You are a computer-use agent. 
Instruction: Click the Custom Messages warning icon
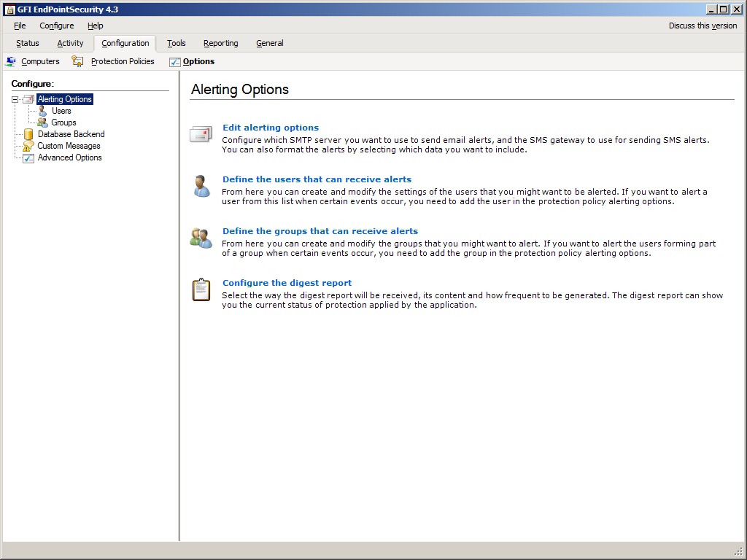(x=28, y=146)
